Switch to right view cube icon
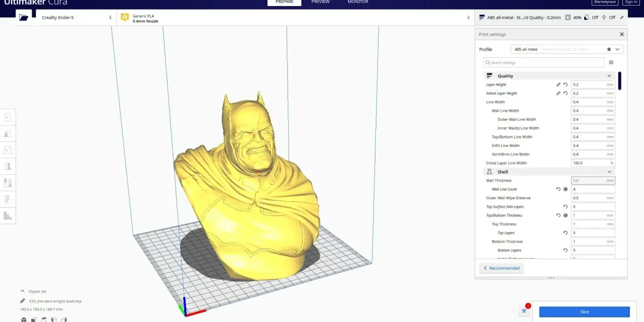Screen dimensions: 644x322 64,319
